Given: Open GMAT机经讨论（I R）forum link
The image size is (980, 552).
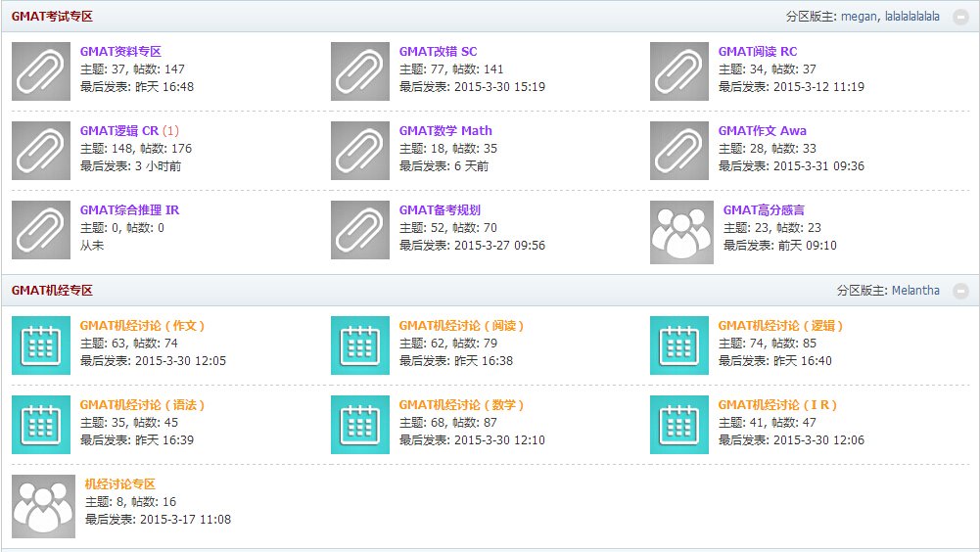Looking at the screenshot, I should tap(779, 405).
